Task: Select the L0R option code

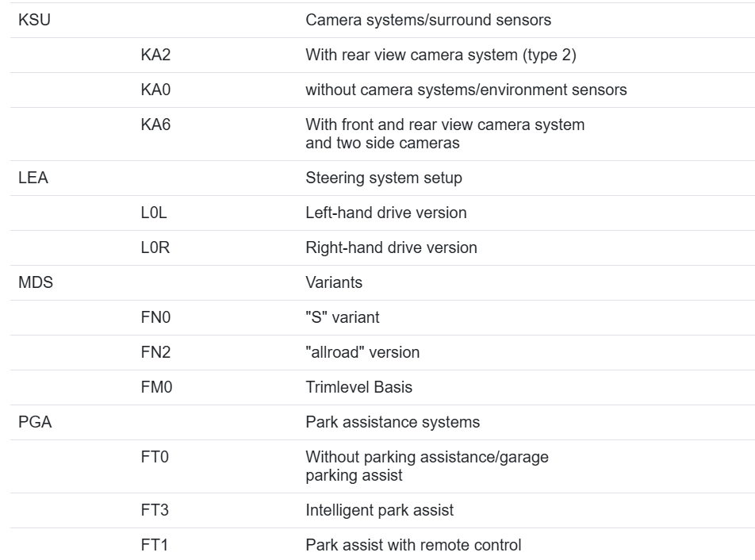Action: coord(155,248)
